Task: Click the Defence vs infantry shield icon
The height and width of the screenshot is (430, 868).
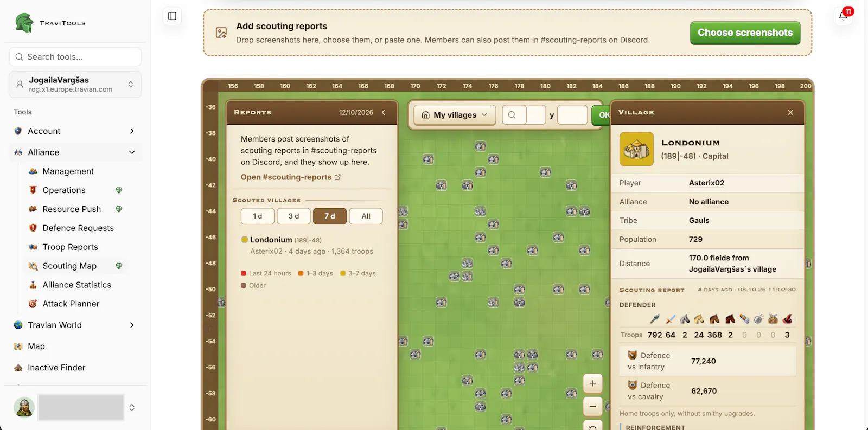Action: click(632, 355)
